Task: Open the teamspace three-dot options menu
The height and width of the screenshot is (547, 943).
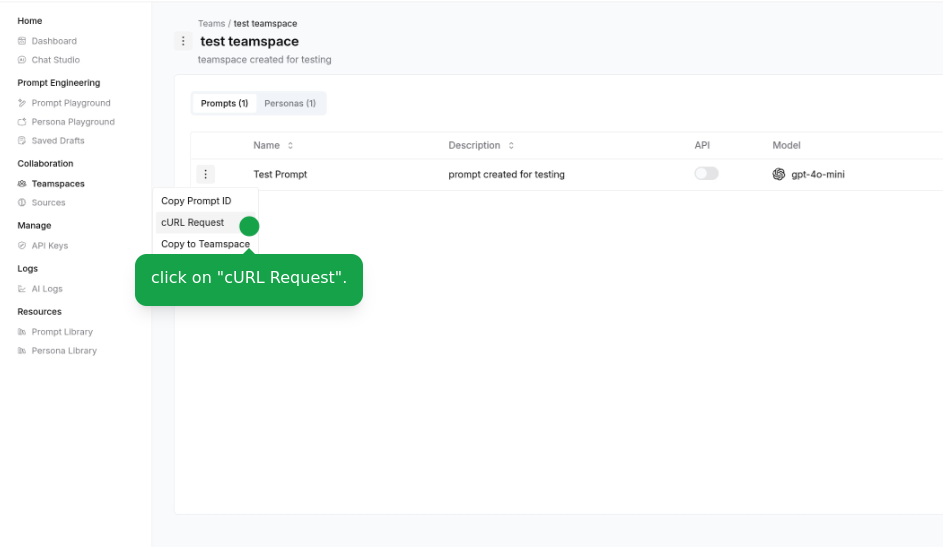Action: pyautogui.click(x=183, y=41)
